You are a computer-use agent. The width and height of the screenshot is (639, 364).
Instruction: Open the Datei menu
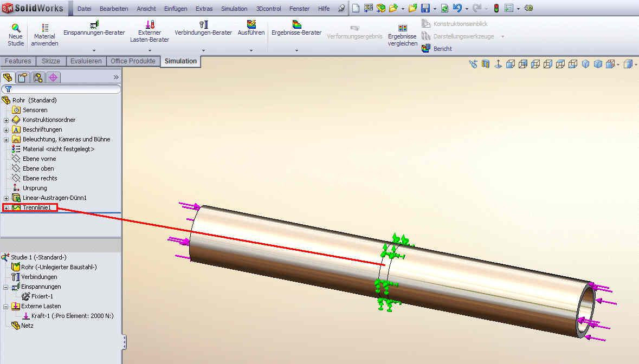(85, 9)
